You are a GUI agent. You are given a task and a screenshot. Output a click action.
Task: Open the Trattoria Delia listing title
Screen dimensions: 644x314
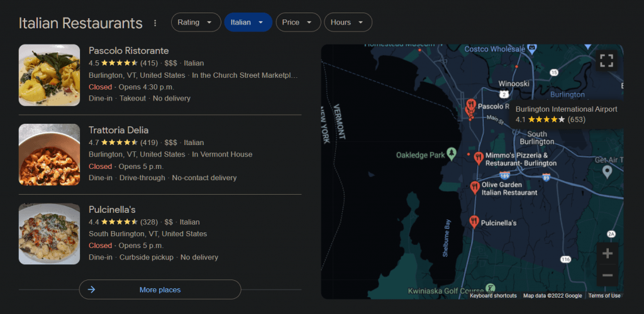click(119, 131)
